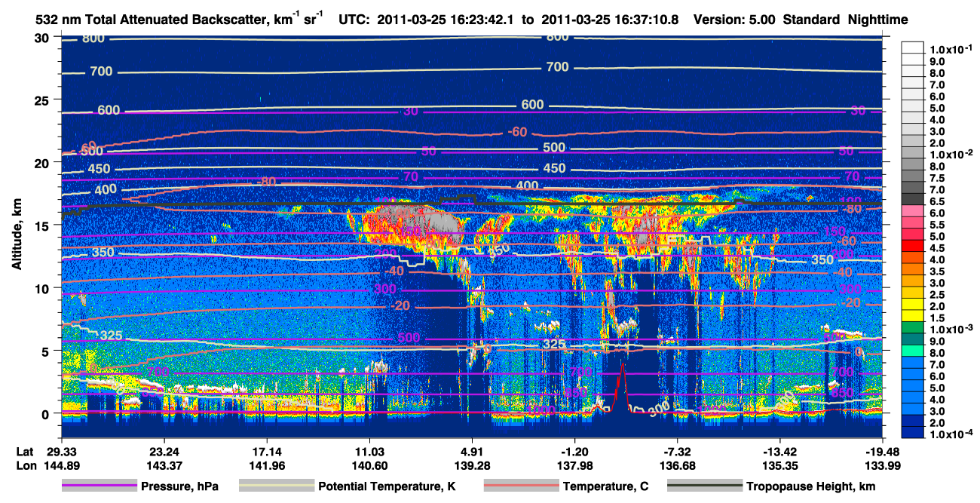
Task: Click latitude value -7.32
Action: (678, 452)
